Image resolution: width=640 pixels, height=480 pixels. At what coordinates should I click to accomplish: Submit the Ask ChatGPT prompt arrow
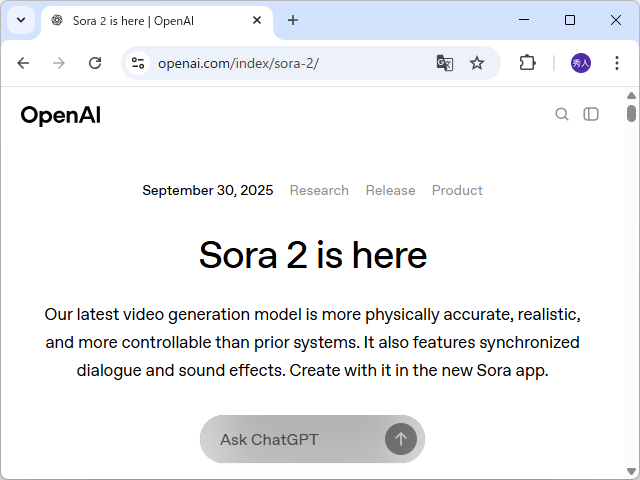401,439
